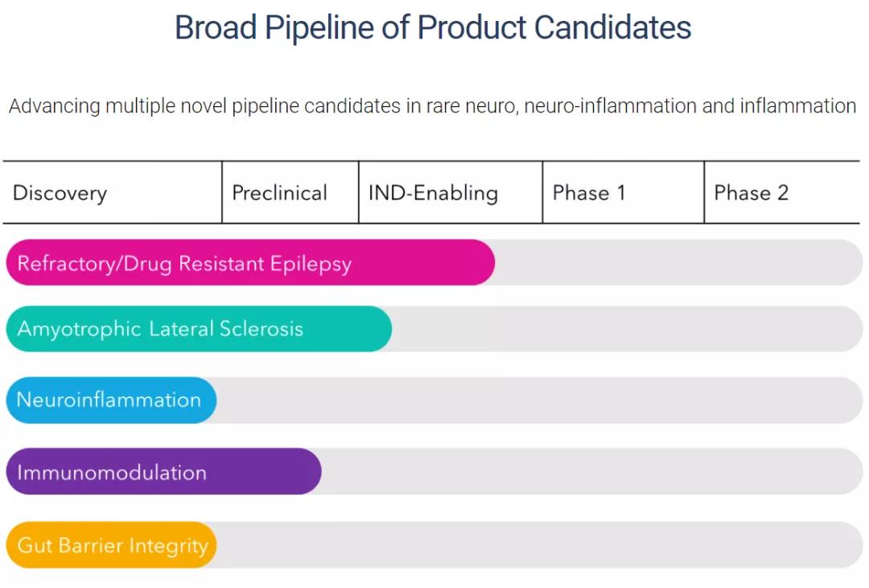Click the gray unfilled track beside Amyotrophic Lateral Sclerosis
This screenshot has height=588, width=869.
(x=628, y=329)
